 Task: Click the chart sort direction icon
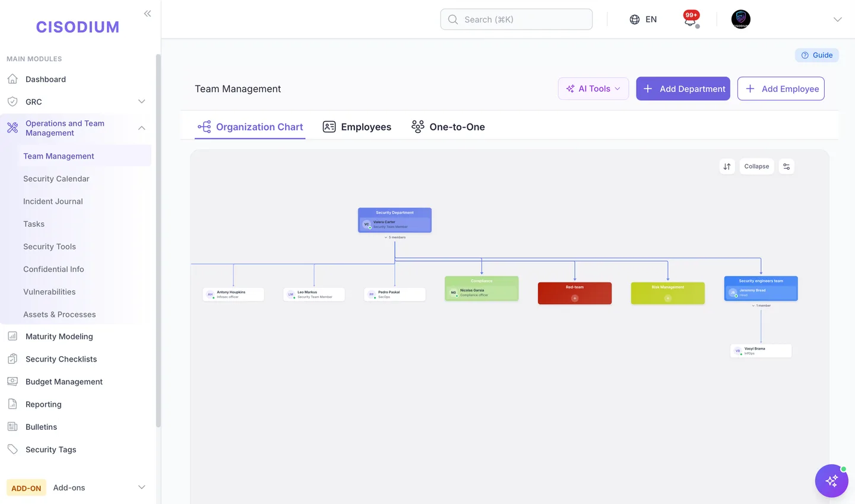727,167
